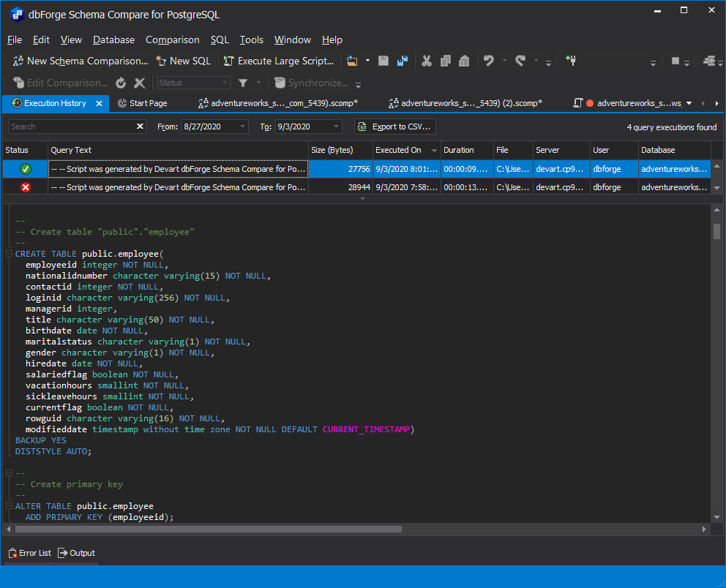Open the Window menu
Viewport: 726px width, 588px height.
click(293, 39)
